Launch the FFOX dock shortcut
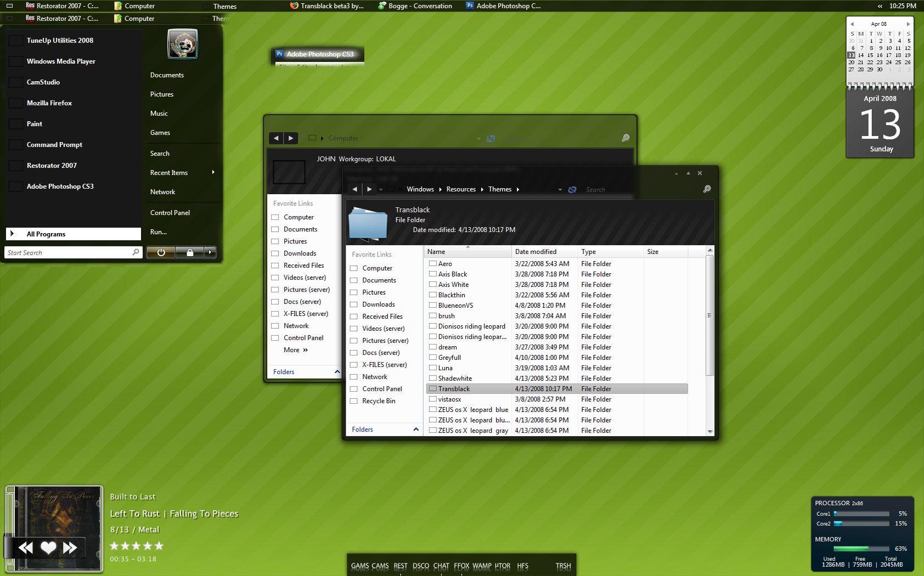The image size is (924, 576). pyautogui.click(x=461, y=566)
